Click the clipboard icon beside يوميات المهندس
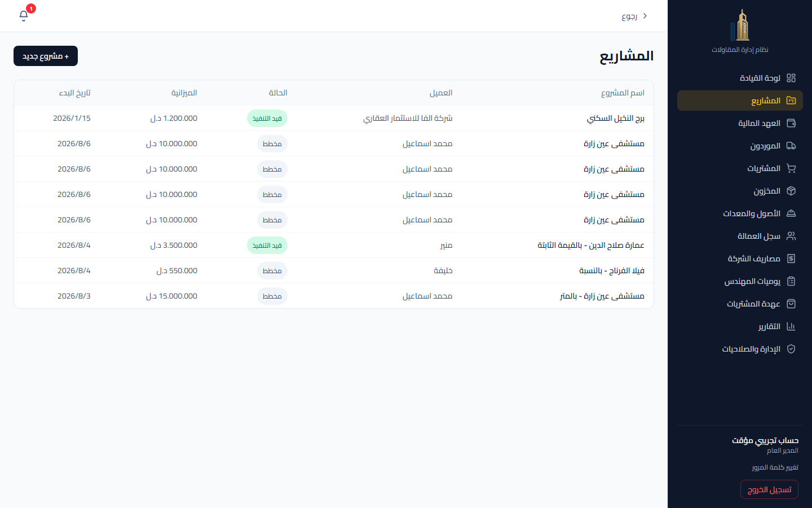This screenshot has width=812, height=508. (791, 281)
